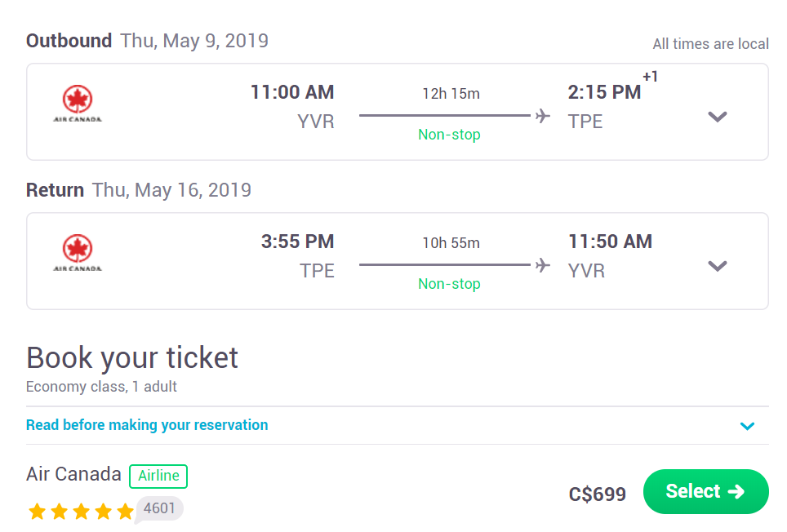Click the green Airline badge
The width and height of the screenshot is (787, 532).
158,476
